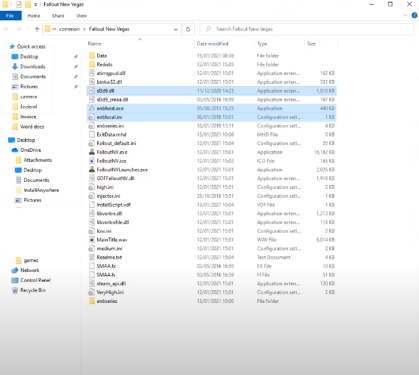Open the File ribbon tab
Viewport: 419px width, 375px height.
(10, 16)
